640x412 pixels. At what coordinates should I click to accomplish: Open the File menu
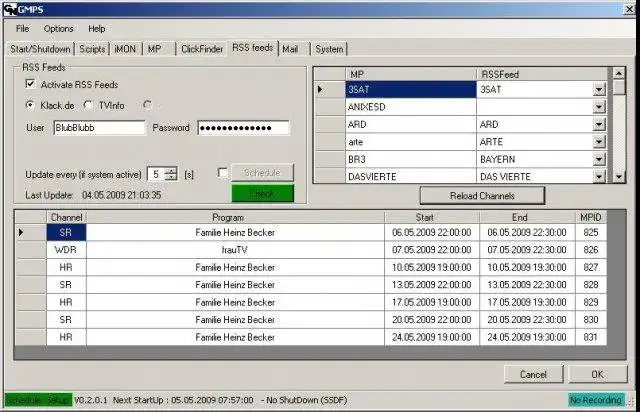(22, 29)
